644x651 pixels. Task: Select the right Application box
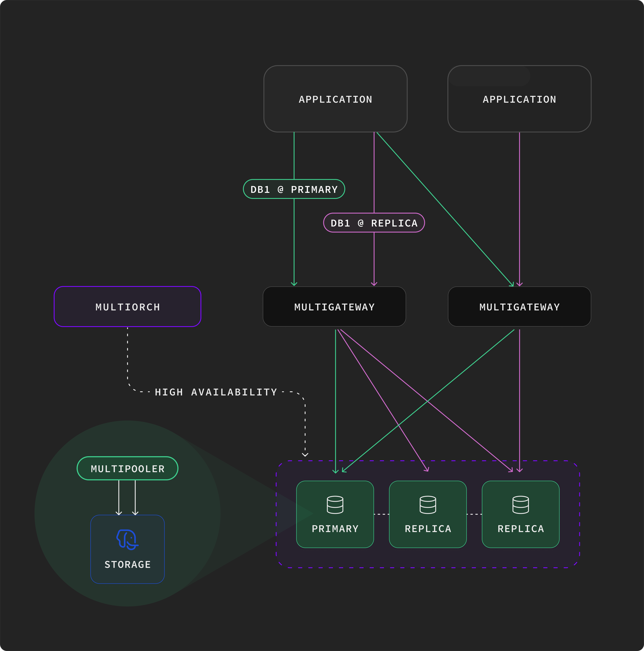pos(519,99)
